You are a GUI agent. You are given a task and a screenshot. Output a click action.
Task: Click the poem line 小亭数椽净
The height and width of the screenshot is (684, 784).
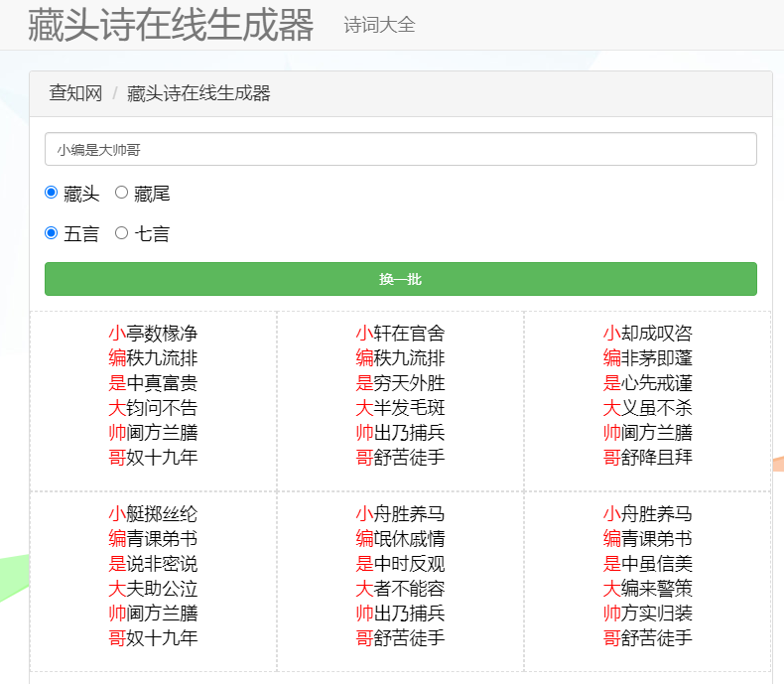(153, 334)
